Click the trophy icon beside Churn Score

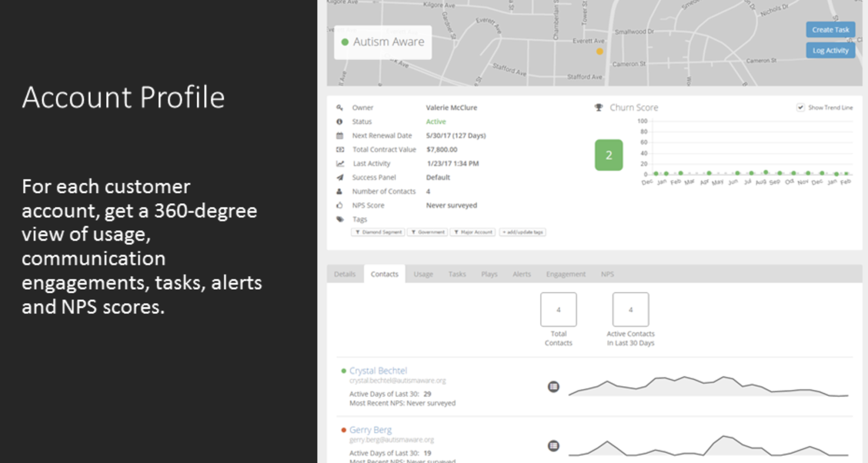(598, 107)
